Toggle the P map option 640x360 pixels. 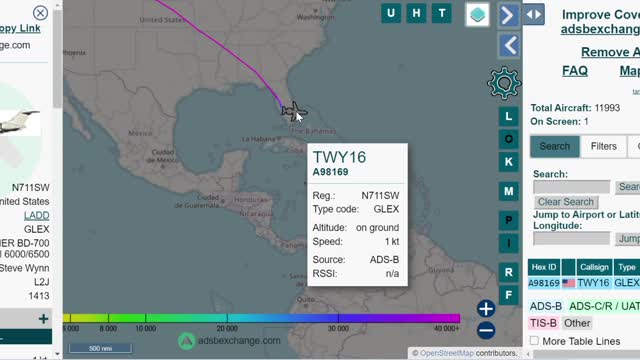509,220
